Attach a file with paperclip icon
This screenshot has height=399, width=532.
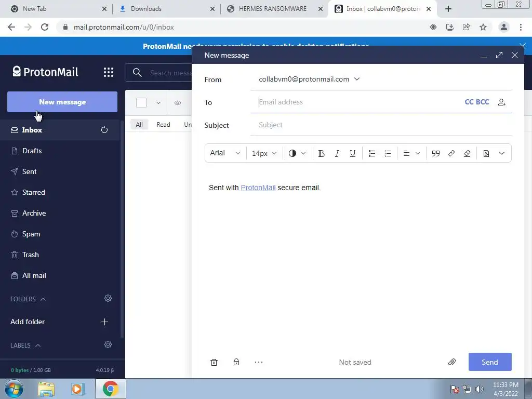pyautogui.click(x=452, y=362)
